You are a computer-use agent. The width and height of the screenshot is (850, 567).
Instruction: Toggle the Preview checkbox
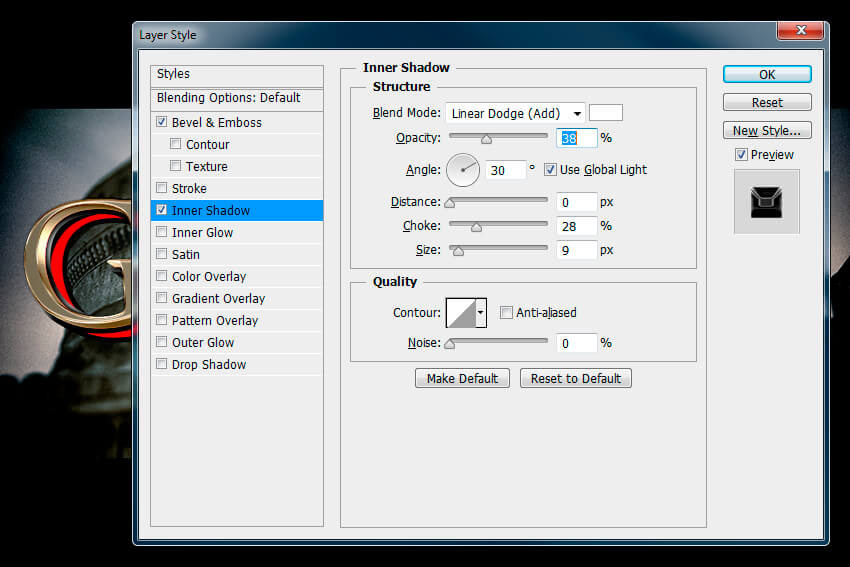(x=741, y=154)
